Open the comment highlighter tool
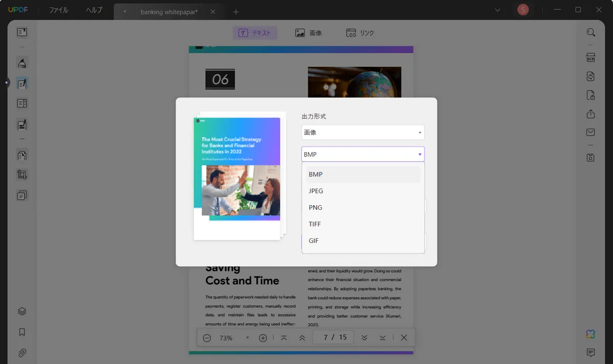The width and height of the screenshot is (613, 364). pos(22,63)
